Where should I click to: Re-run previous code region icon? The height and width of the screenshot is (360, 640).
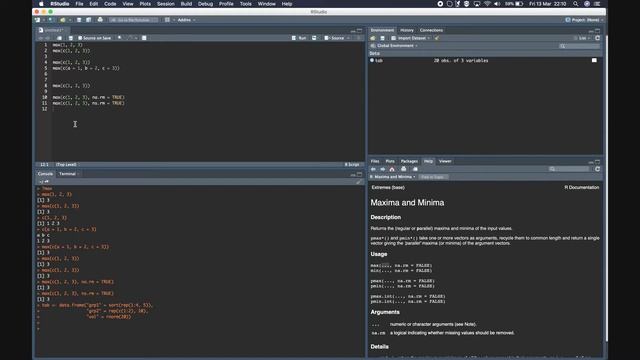click(x=314, y=38)
